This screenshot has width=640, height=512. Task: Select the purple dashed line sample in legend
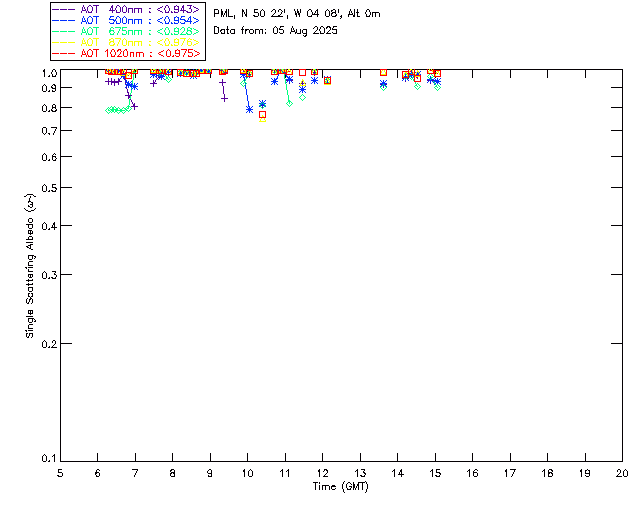pos(64,9)
